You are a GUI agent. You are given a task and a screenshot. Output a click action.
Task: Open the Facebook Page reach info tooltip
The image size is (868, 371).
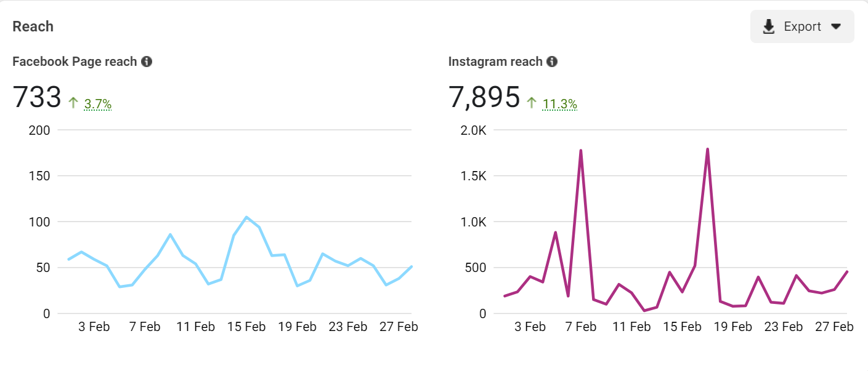coord(147,61)
